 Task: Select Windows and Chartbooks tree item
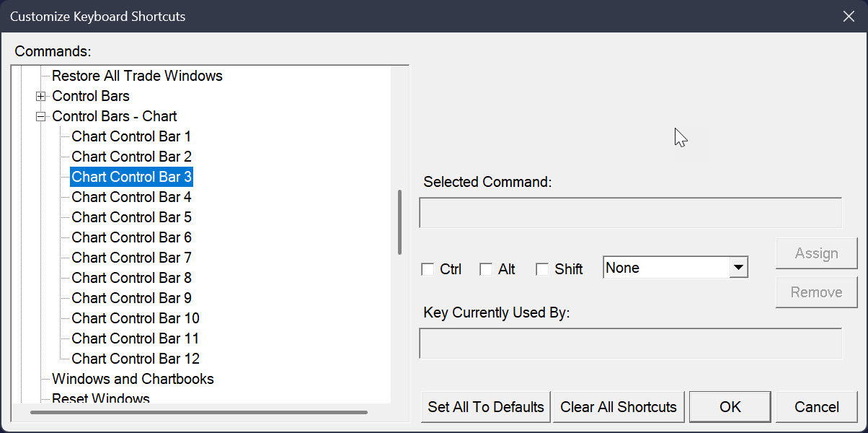(133, 379)
